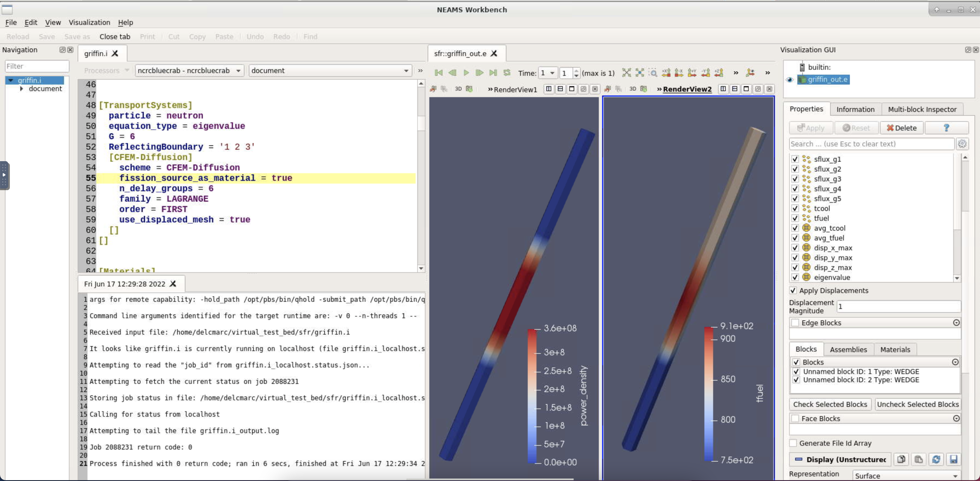Viewport: 980px width, 481px height.
Task: Enable the Face Blocks checkbox
Action: 795,419
